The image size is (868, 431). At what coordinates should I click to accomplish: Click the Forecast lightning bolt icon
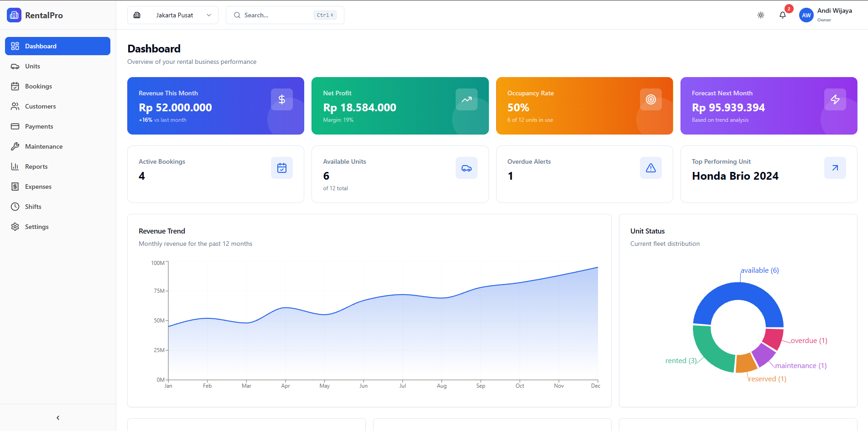[835, 99]
